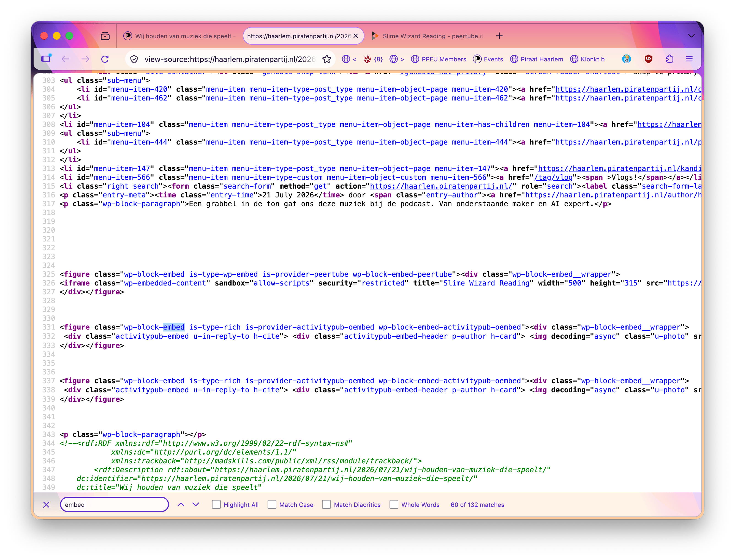Click the tracking protection shield in address bar

134,59
